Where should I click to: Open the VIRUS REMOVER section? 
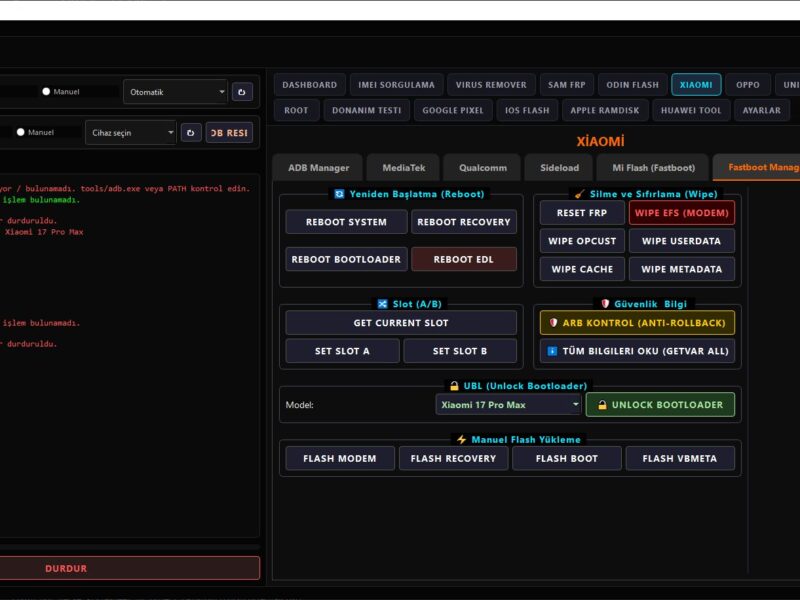[x=491, y=85]
